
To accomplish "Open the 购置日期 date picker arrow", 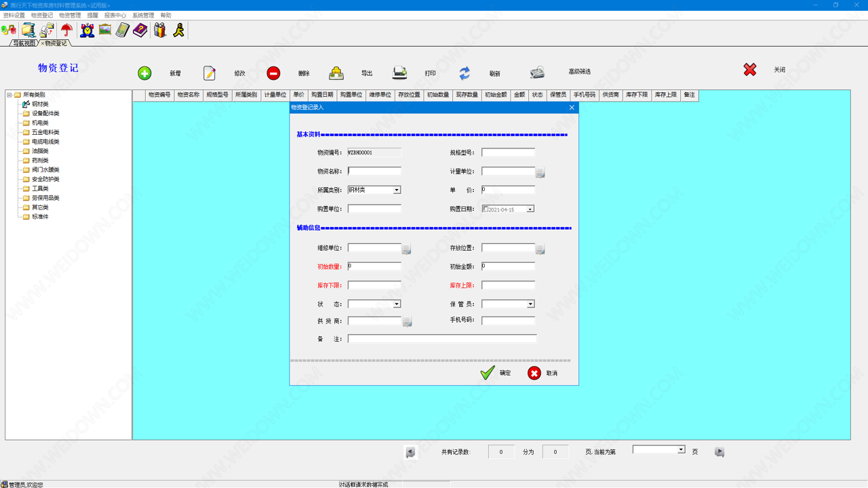I will coord(530,209).
